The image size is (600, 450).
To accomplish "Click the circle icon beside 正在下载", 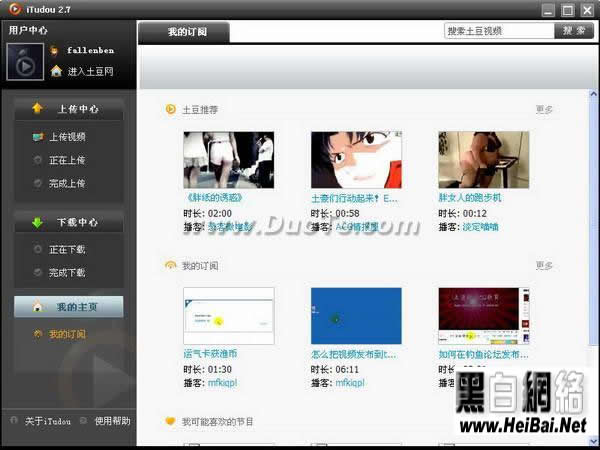I will (38, 249).
